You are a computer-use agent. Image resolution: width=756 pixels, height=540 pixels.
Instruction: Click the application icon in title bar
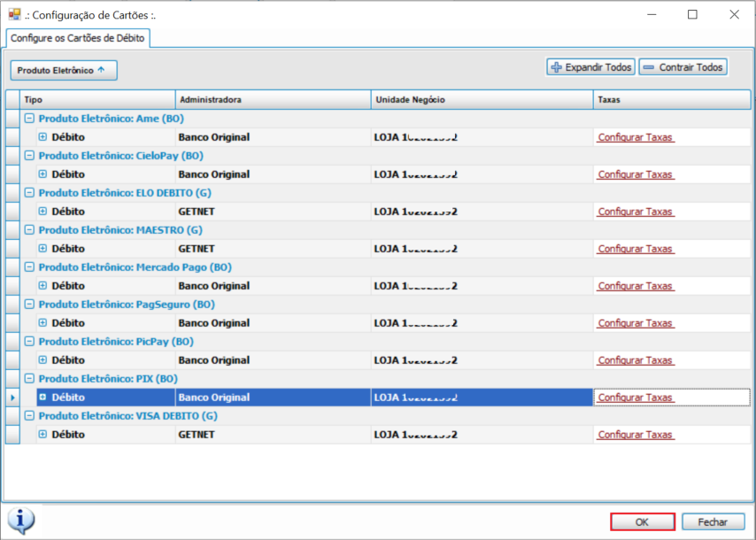coord(14,14)
